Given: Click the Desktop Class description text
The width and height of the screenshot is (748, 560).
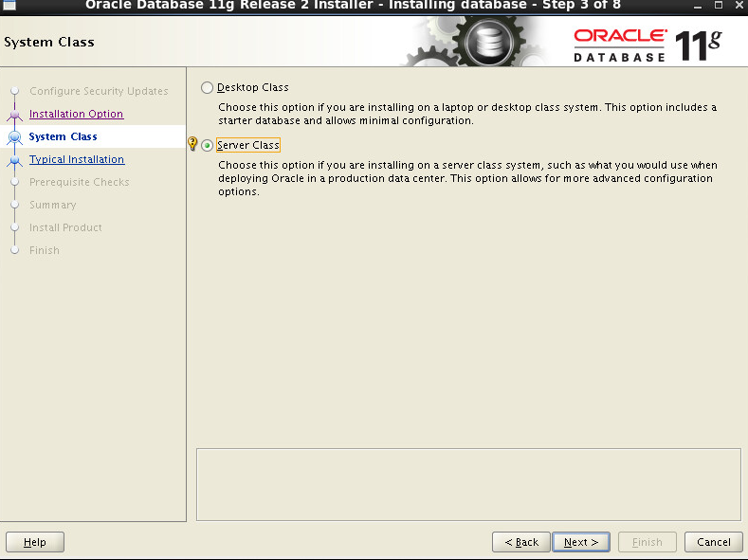Looking at the screenshot, I should (x=467, y=114).
